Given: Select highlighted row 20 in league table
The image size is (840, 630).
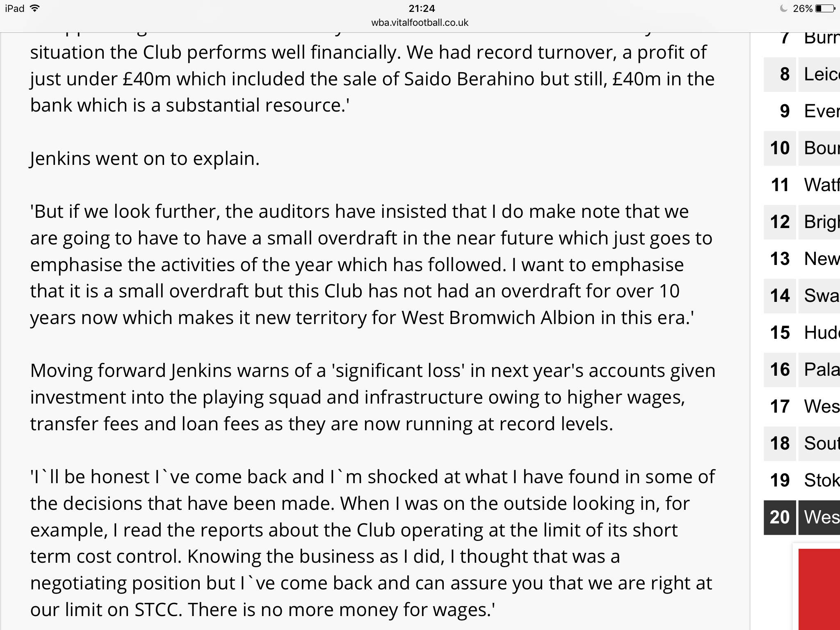Looking at the screenshot, I should [802, 517].
